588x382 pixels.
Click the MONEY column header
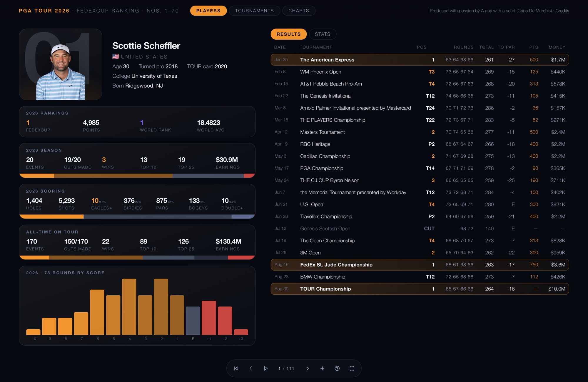tap(557, 47)
